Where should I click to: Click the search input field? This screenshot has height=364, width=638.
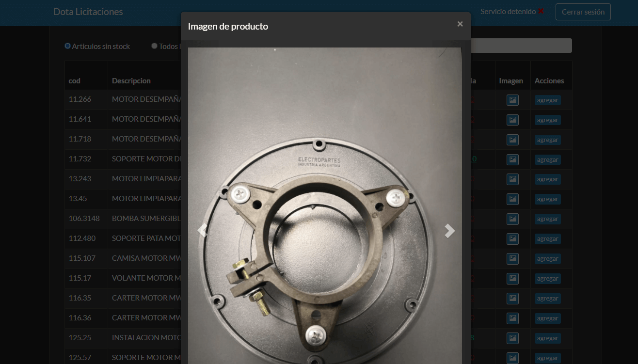(x=521, y=46)
